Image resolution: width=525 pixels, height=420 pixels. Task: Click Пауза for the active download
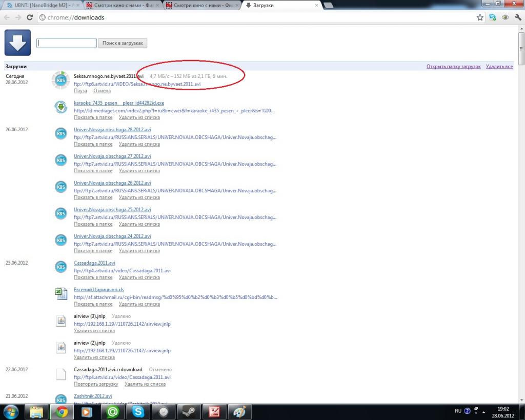(80, 91)
